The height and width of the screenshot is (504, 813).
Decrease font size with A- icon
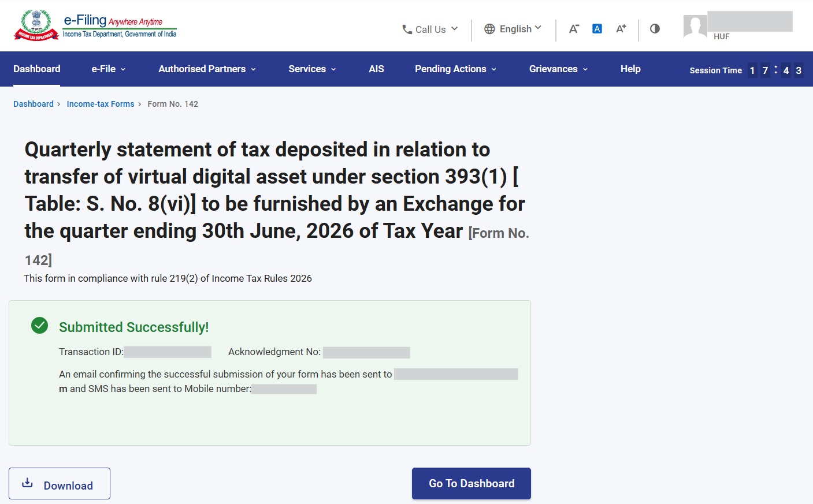tap(574, 29)
